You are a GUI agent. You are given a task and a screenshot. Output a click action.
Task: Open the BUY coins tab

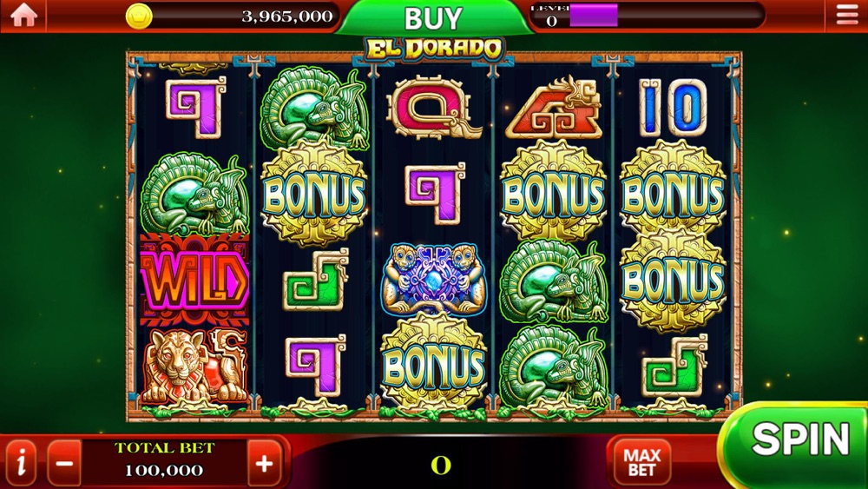(433, 17)
